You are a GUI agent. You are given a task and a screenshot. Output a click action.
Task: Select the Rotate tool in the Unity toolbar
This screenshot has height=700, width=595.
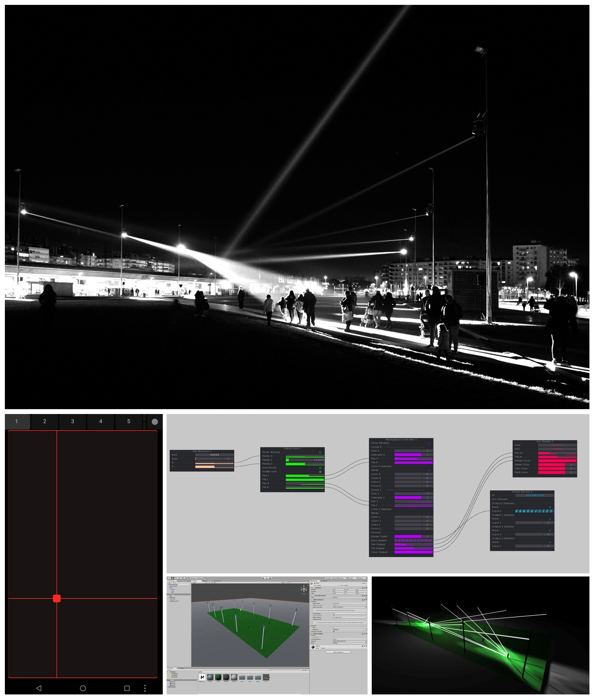[x=176, y=578]
